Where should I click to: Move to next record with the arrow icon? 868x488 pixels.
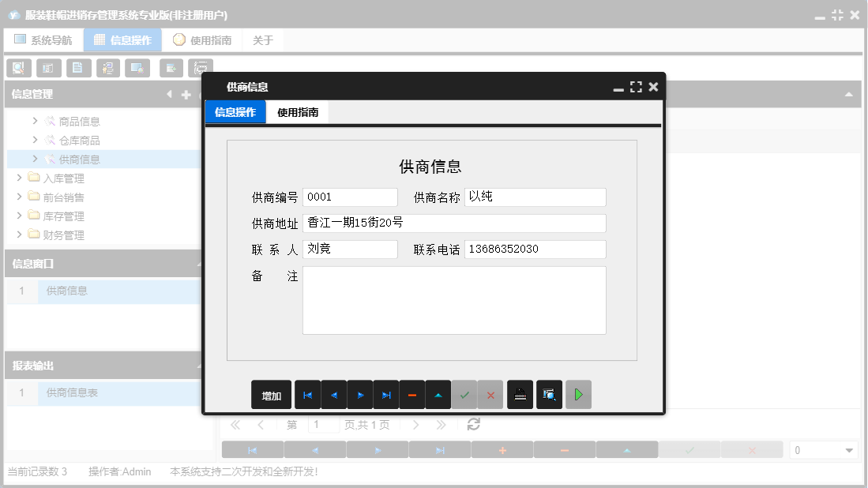[x=359, y=394]
